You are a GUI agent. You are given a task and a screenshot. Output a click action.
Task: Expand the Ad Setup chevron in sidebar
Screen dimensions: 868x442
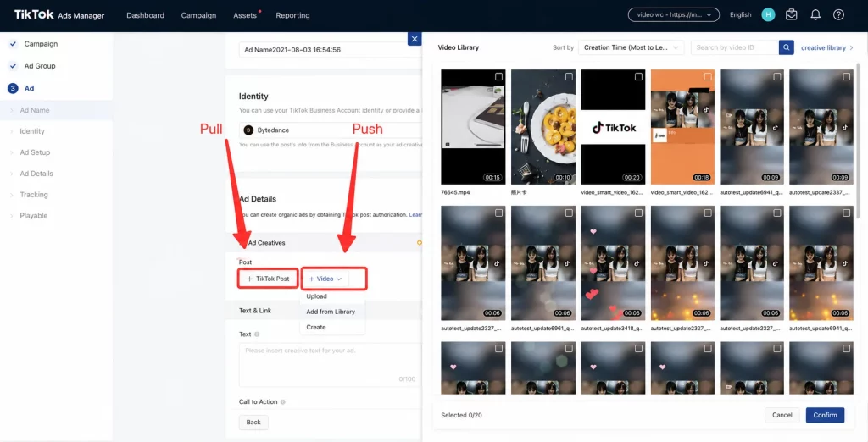click(12, 152)
